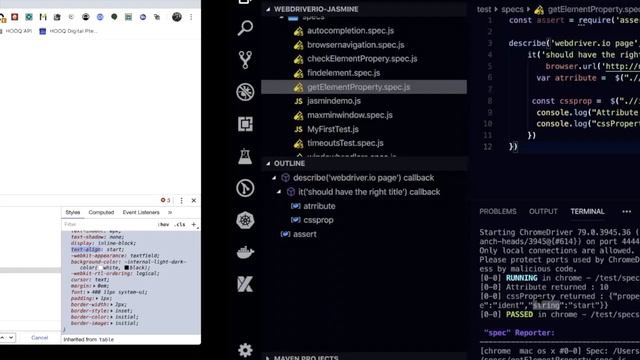Viewport: 640px width, 360px height.
Task: Click specs breadcrumb in editor
Action: 512,9
